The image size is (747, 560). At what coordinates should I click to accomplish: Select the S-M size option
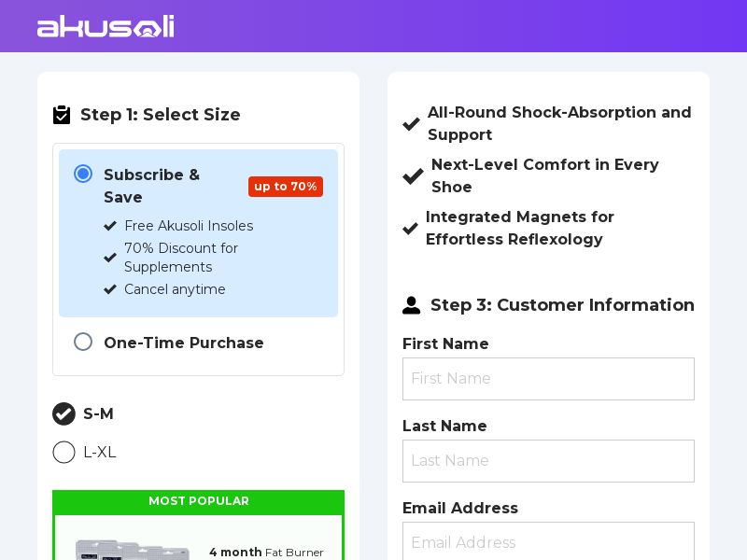click(63, 414)
